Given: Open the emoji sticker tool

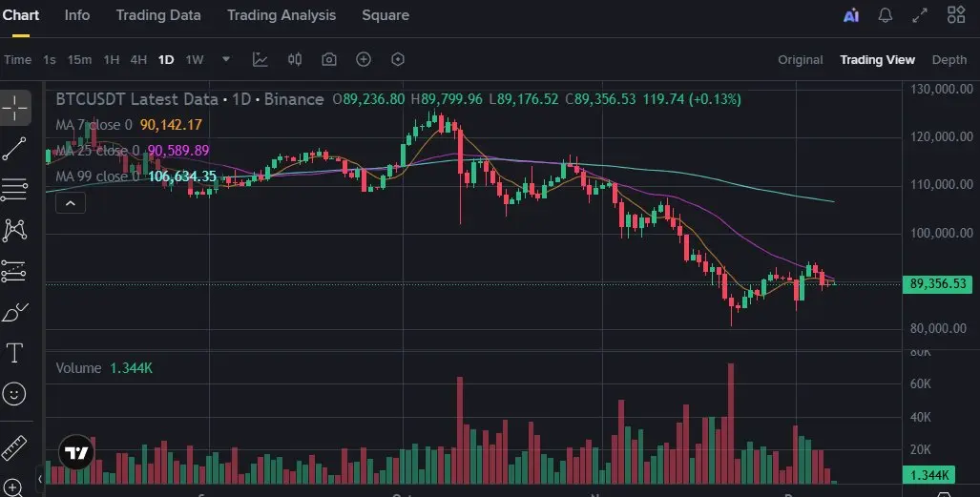Looking at the screenshot, I should pyautogui.click(x=14, y=393).
